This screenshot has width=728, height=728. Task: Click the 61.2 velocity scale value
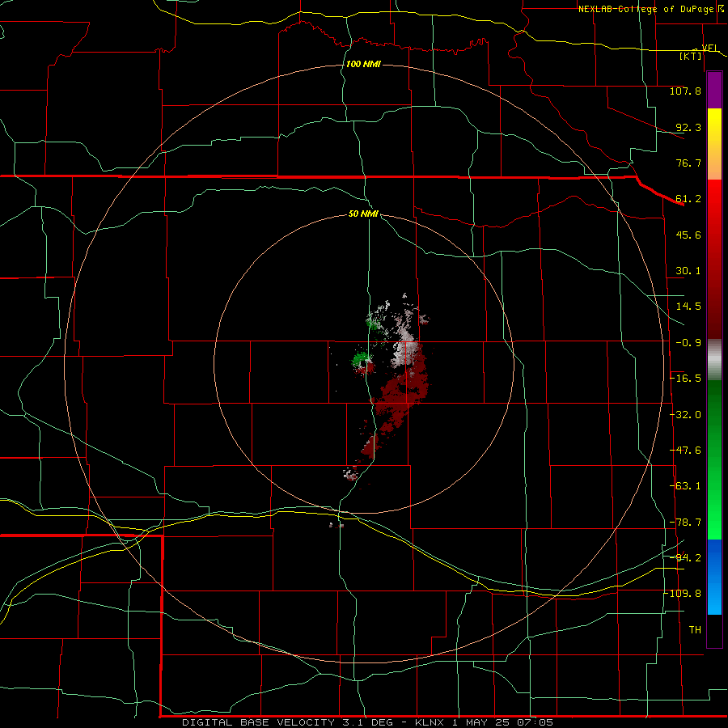tap(688, 199)
